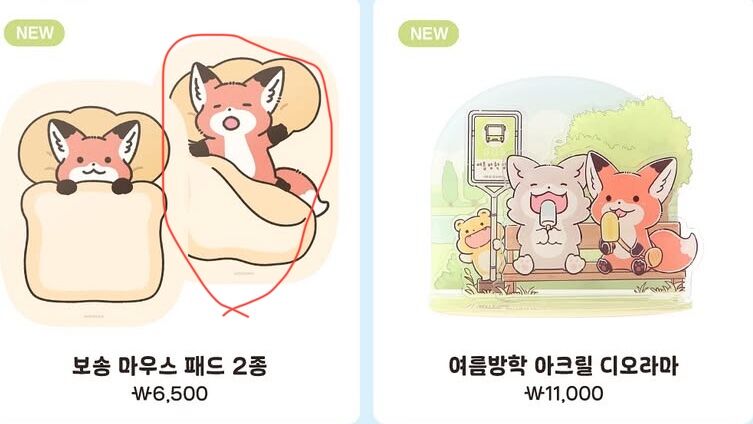This screenshot has width=753, height=424.
Task: Click the NEW badge on mouse pad product
Action: click(x=34, y=33)
